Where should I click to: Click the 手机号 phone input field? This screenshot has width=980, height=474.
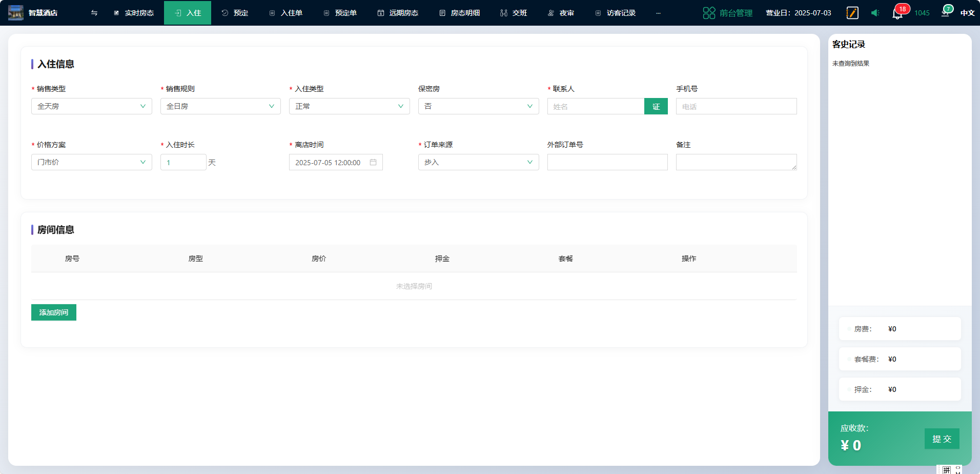pos(737,106)
